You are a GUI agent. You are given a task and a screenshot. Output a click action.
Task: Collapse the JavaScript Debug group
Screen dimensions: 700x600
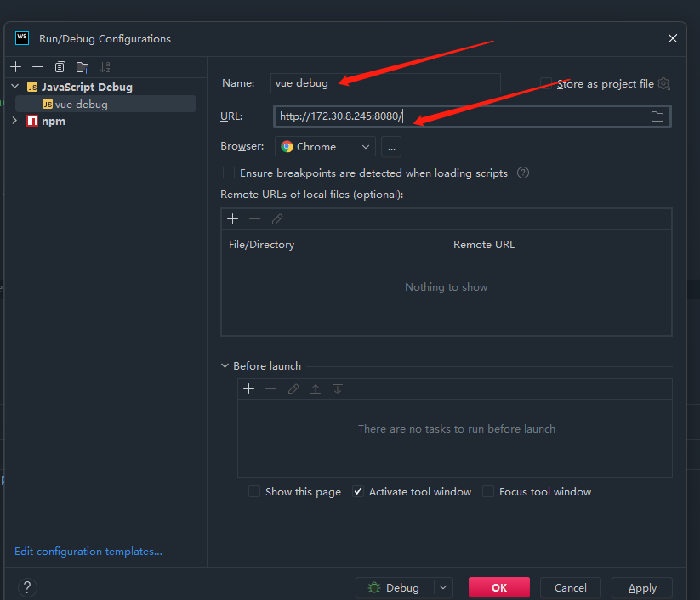[14, 86]
